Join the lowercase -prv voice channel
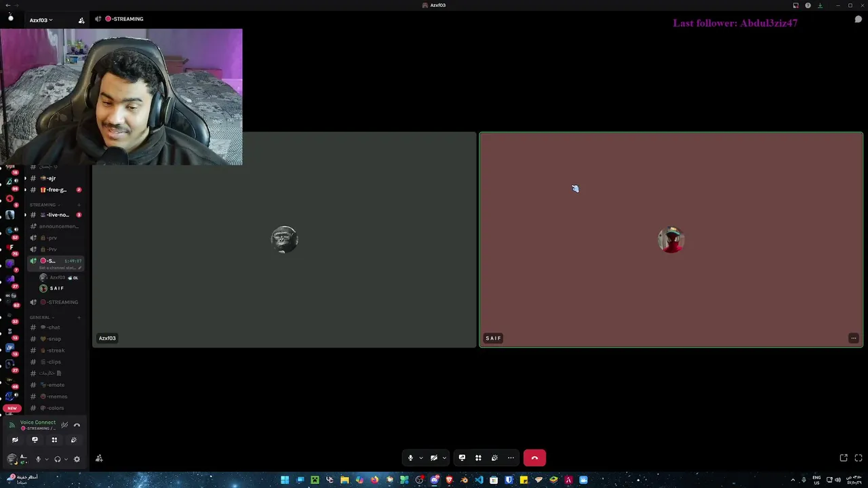 (x=54, y=238)
